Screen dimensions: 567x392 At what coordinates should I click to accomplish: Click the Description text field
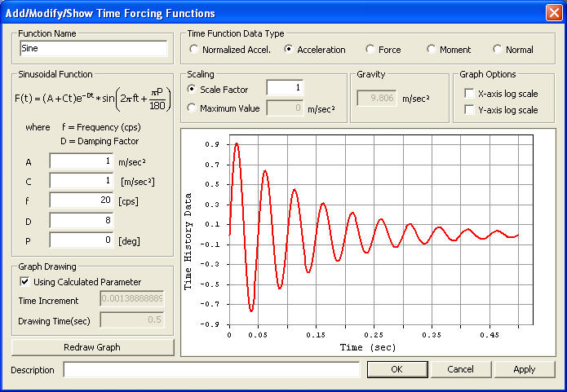pyautogui.click(x=211, y=370)
